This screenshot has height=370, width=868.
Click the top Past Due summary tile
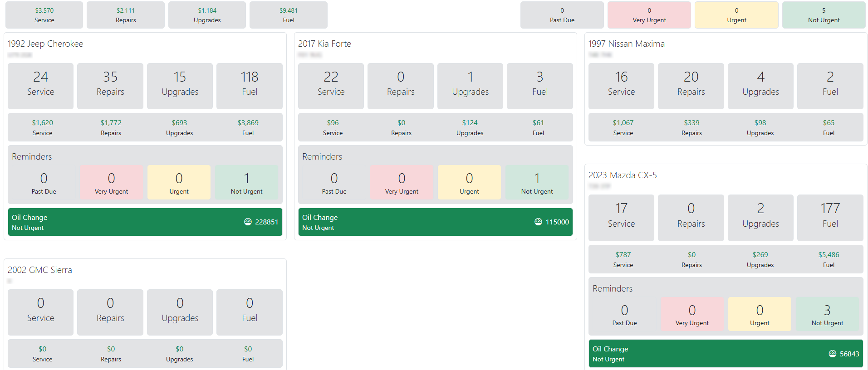click(x=562, y=15)
